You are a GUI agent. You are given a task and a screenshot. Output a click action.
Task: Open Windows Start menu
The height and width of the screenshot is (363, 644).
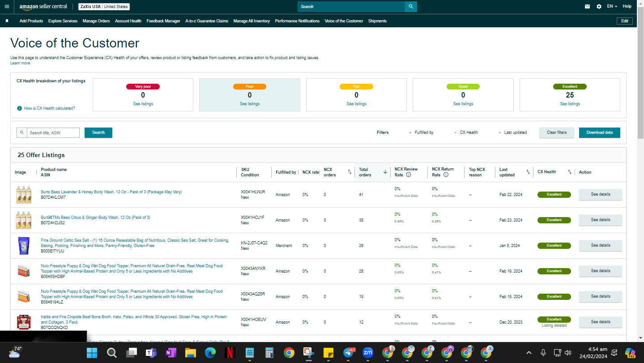[x=92, y=353]
